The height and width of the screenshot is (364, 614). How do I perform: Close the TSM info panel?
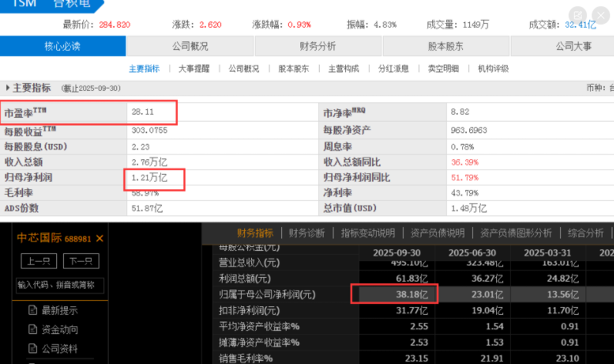tap(601, 15)
